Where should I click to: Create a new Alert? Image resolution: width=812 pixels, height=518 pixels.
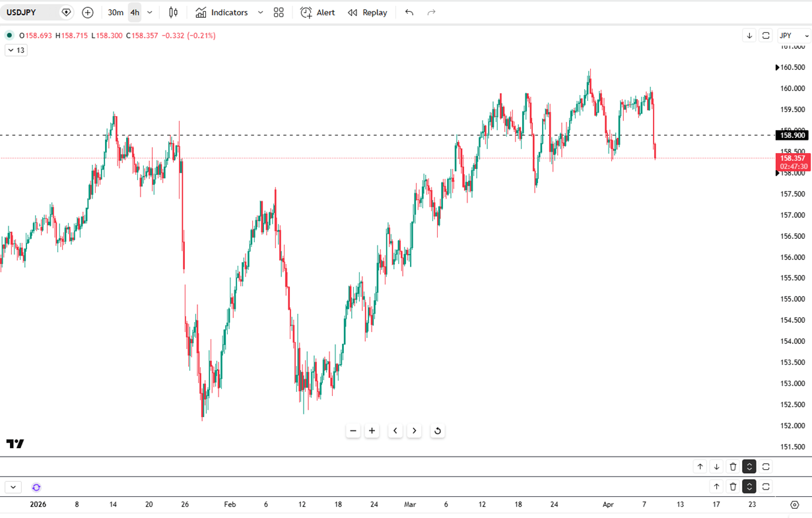point(318,13)
